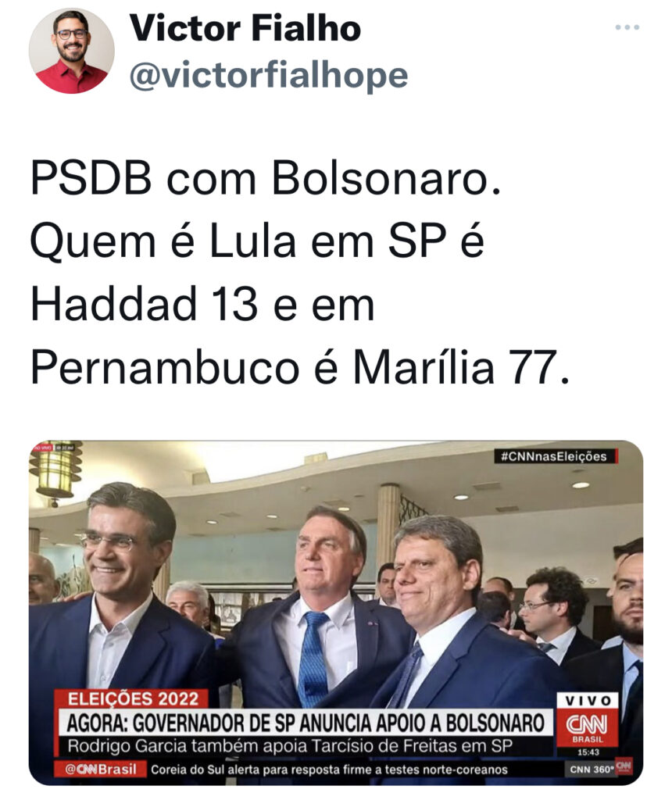Click the red ELEIÇÕES 2022 banner
This screenshot has width=672, height=800.
(x=133, y=698)
